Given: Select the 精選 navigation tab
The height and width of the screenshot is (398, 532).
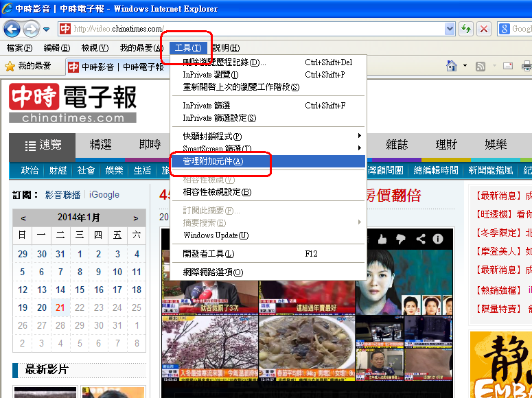Looking at the screenshot, I should 100,145.
